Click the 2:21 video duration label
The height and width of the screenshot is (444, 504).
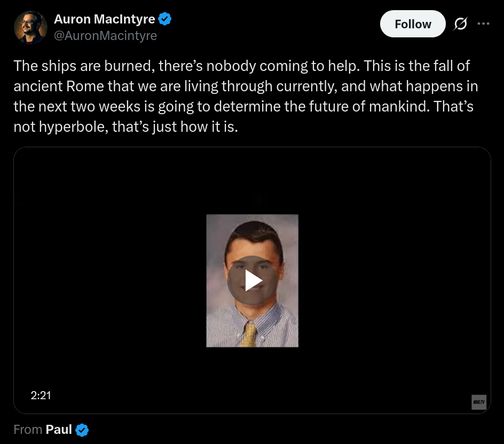point(41,395)
